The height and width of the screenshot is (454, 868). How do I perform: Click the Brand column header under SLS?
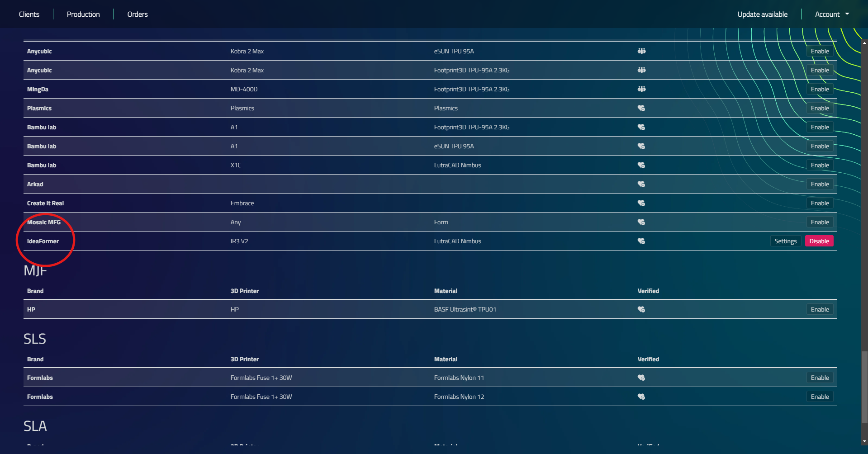click(x=35, y=359)
